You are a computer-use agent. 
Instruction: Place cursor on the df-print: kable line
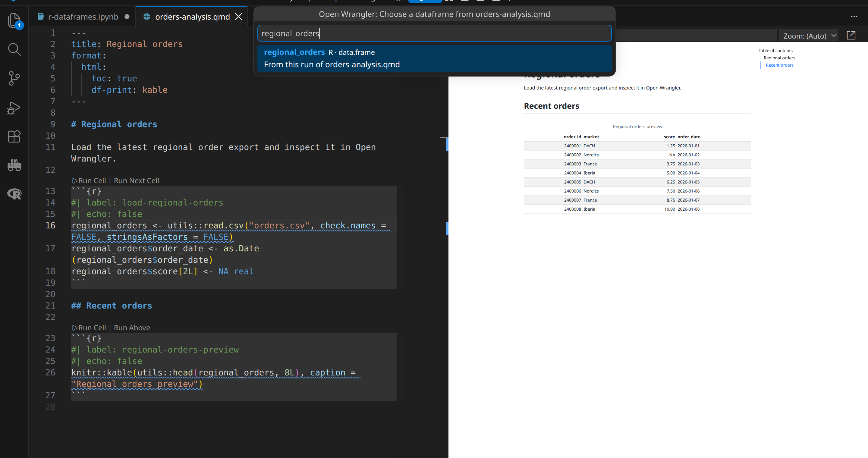129,90
